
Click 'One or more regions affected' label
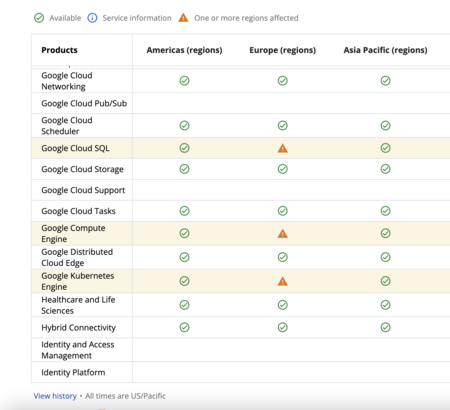point(246,18)
